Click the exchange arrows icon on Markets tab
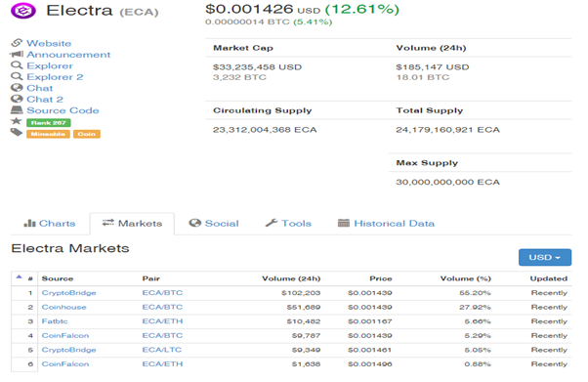 coord(108,223)
